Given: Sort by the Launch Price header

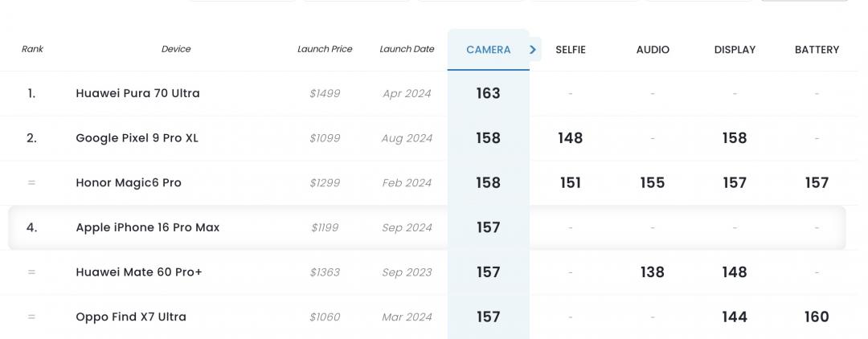Looking at the screenshot, I should pos(325,49).
